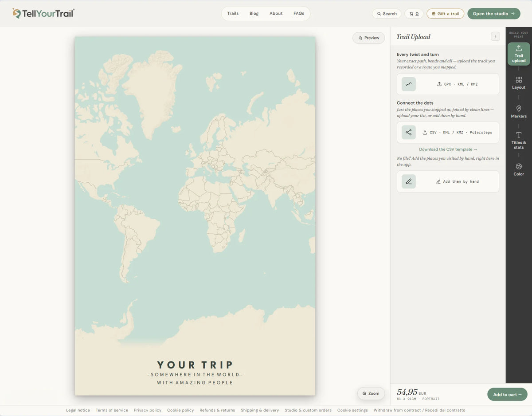Viewport: 532px width, 416px height.
Task: Click the Zoom button on the map
Action: click(x=371, y=393)
